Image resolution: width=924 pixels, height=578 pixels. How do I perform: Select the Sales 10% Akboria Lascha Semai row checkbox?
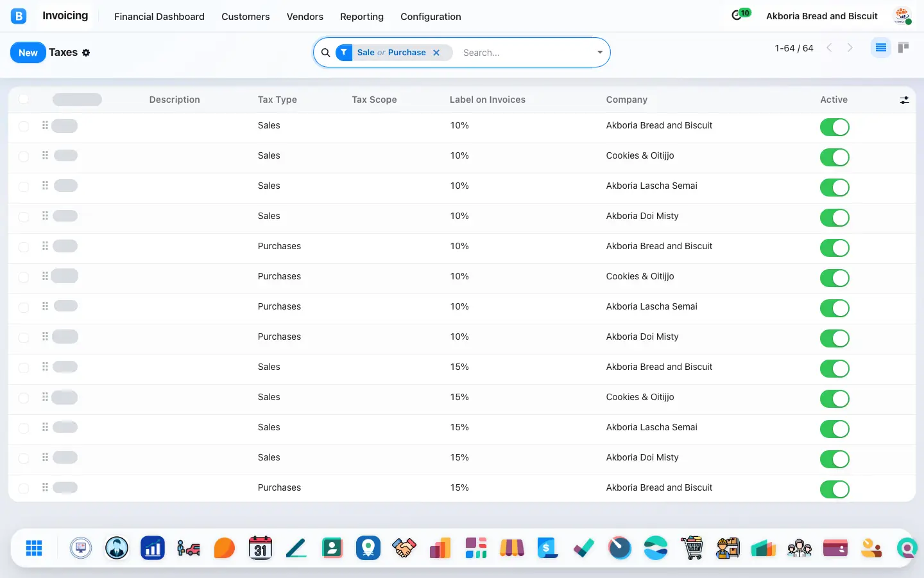point(24,186)
